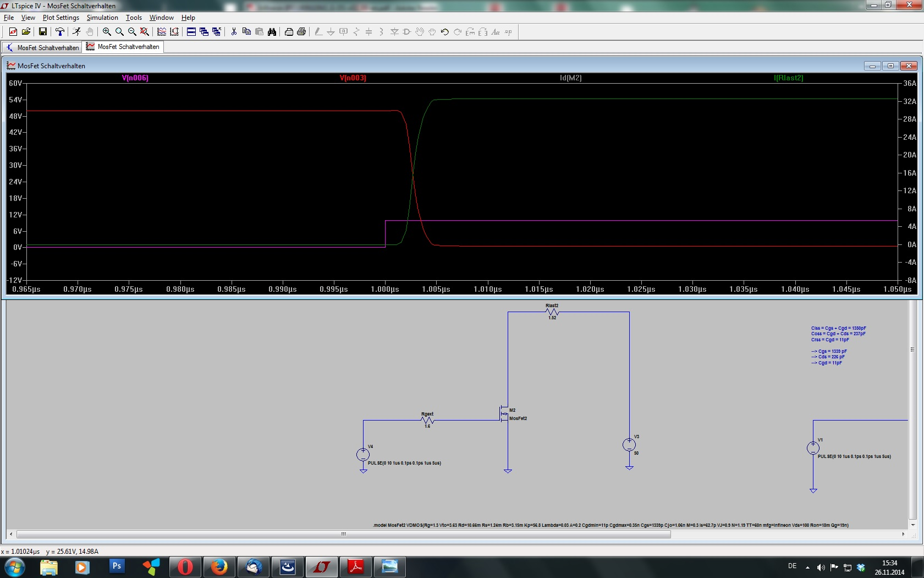This screenshot has height=578, width=924.
Task: Click the Halt hand icon
Action: coord(90,32)
